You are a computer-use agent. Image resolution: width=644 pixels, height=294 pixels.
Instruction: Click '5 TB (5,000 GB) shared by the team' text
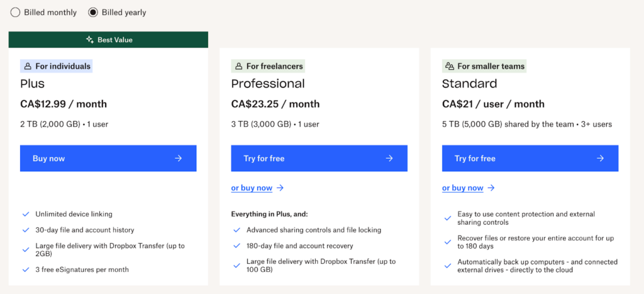click(508, 124)
